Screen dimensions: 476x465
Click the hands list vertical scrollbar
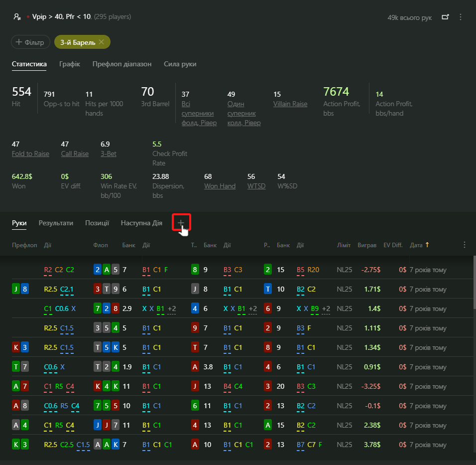474,283
